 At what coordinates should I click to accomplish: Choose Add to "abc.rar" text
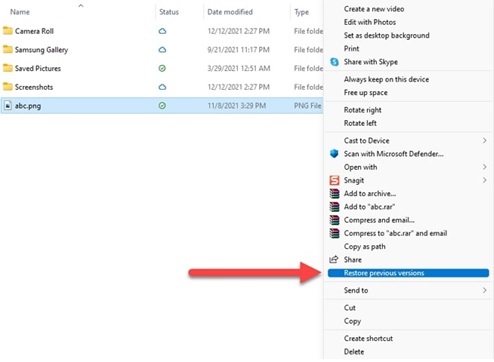point(370,207)
